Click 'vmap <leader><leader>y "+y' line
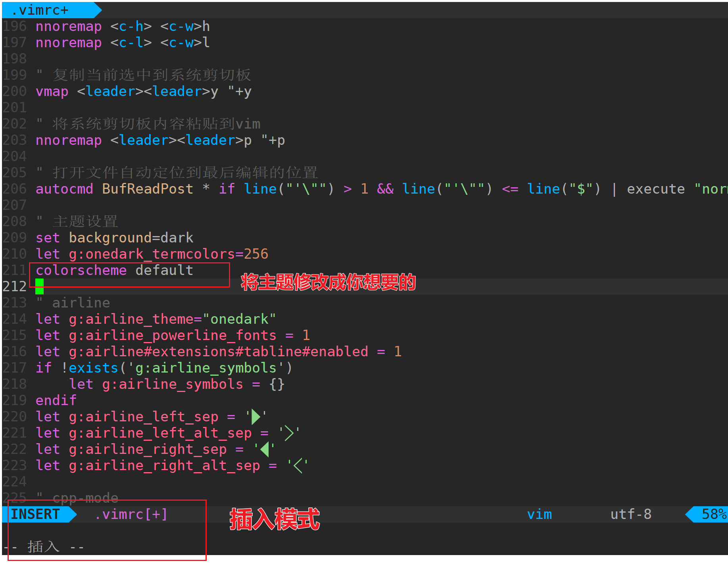The width and height of the screenshot is (728, 563). click(144, 91)
